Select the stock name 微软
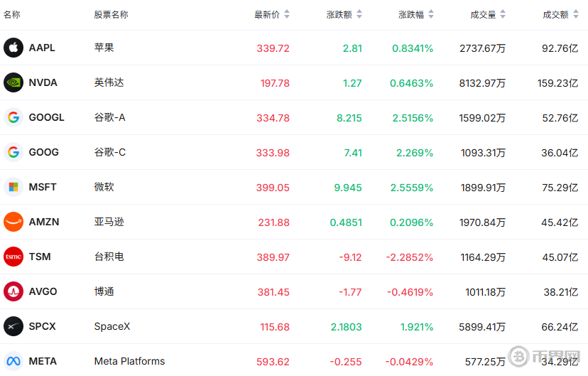588x376 pixels. [x=104, y=187]
